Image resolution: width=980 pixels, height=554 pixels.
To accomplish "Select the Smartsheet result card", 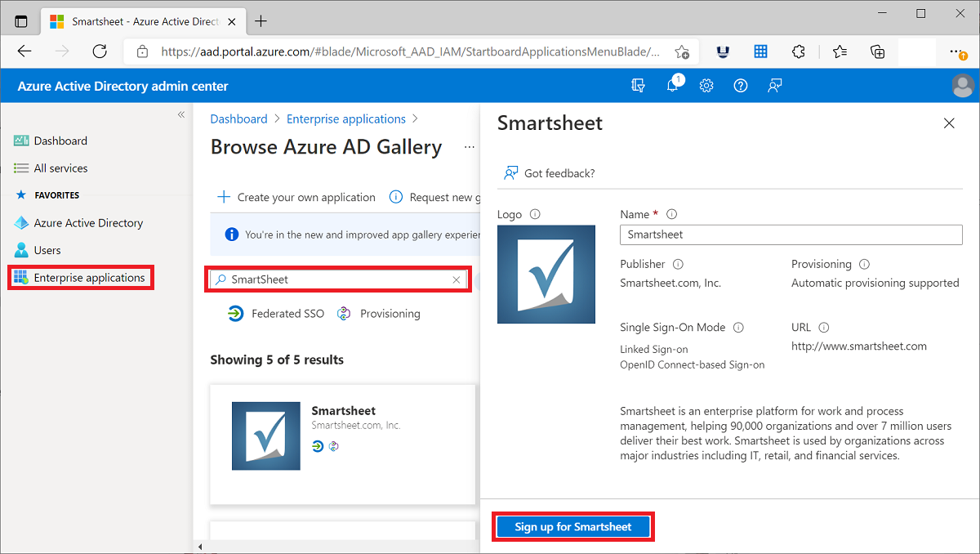I will coord(343,445).
